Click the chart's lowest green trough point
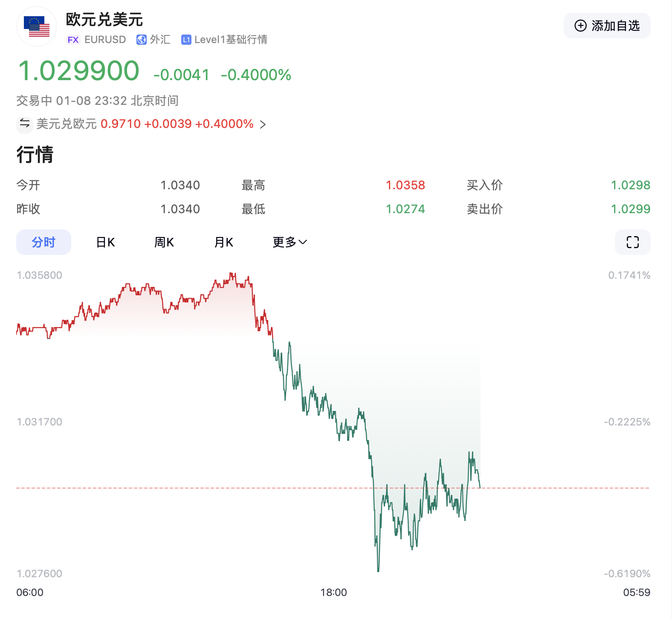Image resolution: width=672 pixels, height=619 pixels. (x=378, y=570)
